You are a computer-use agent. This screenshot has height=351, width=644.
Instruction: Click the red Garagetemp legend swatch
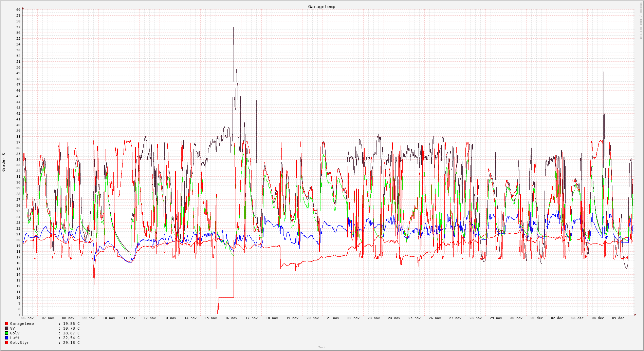(x=6, y=324)
